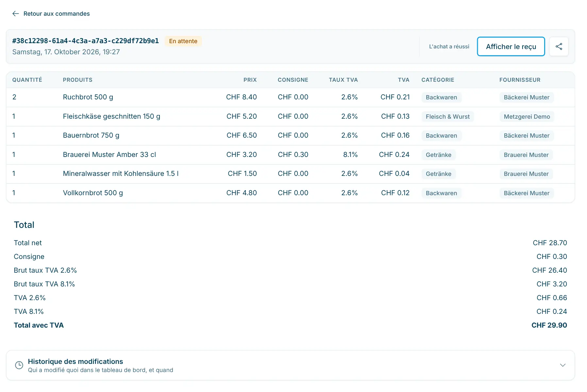The width and height of the screenshot is (587, 392).
Task: Click the back arrow icon
Action: pos(16,13)
